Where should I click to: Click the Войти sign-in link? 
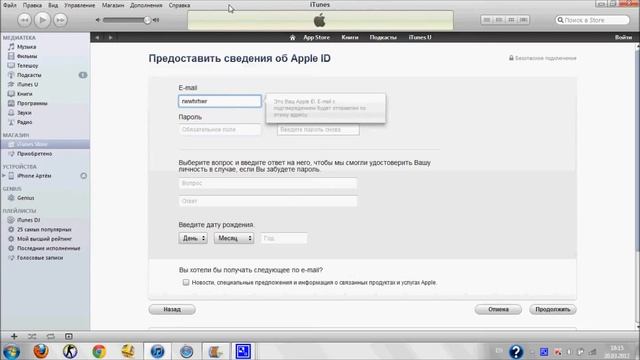pyautogui.click(x=623, y=37)
